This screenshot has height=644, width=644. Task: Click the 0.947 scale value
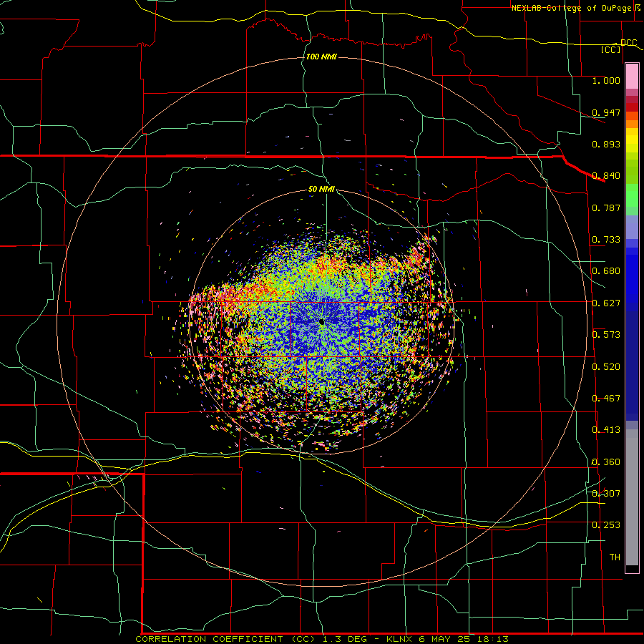606,112
